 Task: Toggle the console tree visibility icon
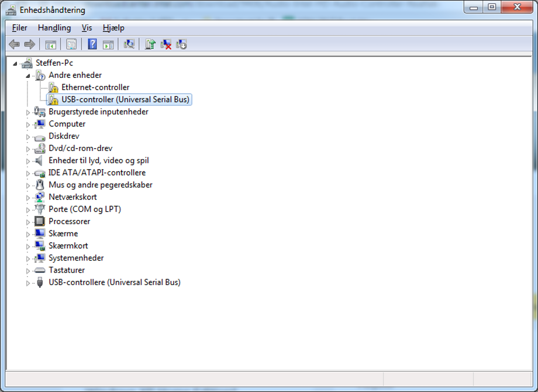pos(50,44)
